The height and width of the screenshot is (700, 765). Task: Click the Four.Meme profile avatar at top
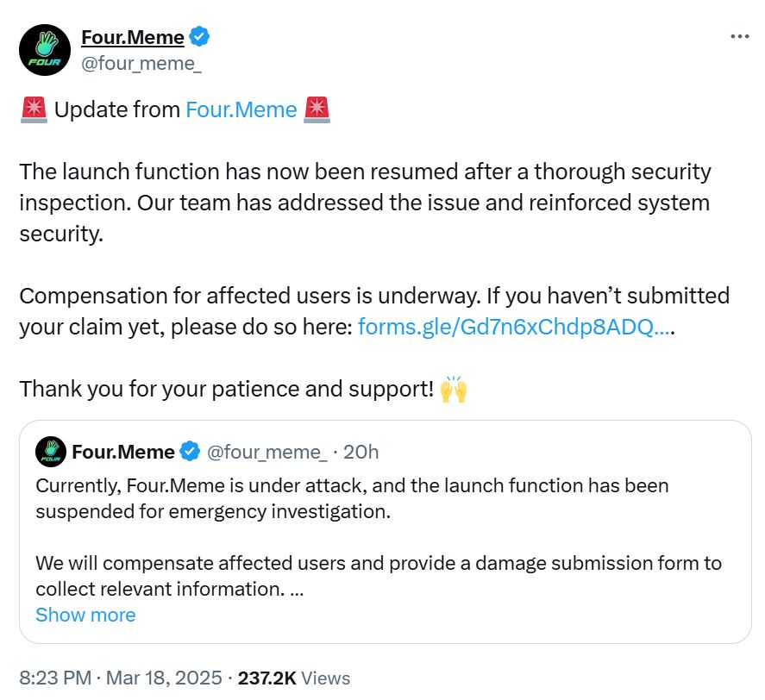point(45,50)
